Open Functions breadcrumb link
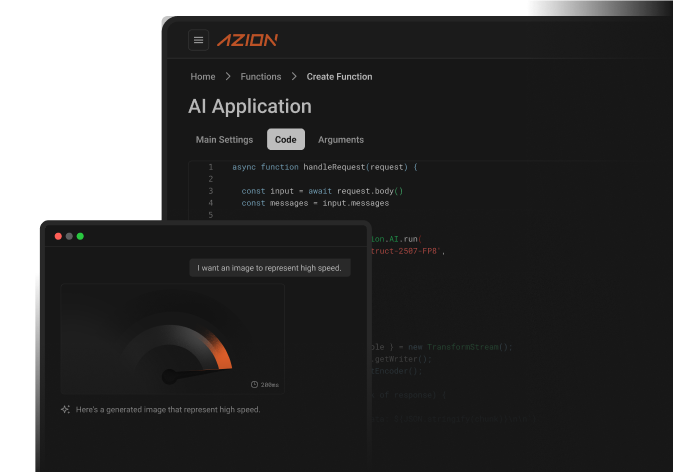 point(261,76)
